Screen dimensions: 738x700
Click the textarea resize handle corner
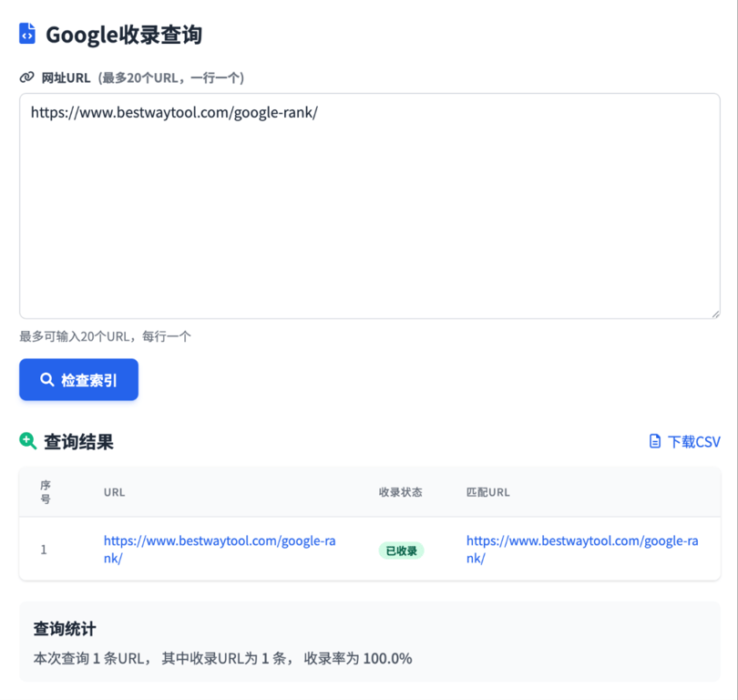point(715,314)
